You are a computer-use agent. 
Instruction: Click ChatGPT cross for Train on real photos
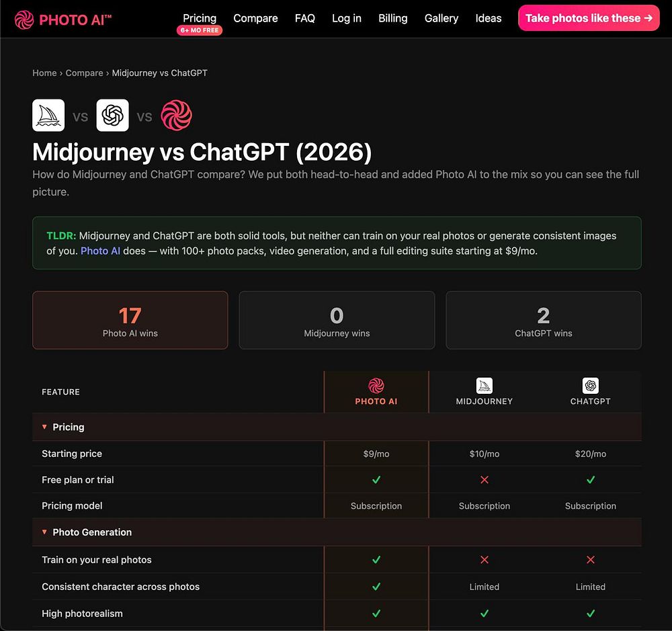(591, 559)
